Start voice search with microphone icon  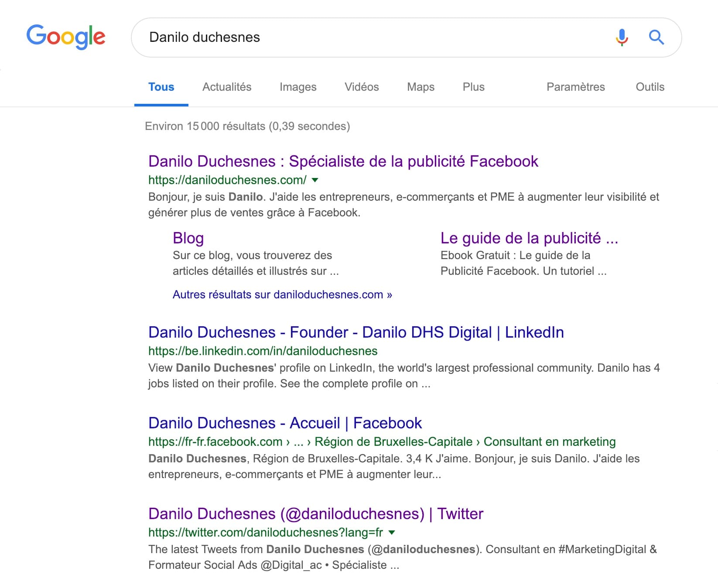click(622, 38)
